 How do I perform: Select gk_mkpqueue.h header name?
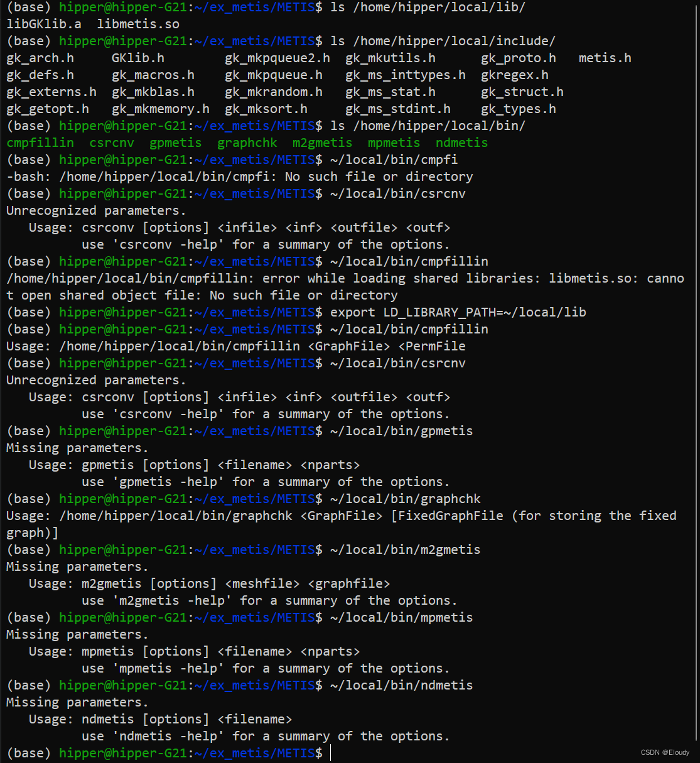[x=274, y=75]
